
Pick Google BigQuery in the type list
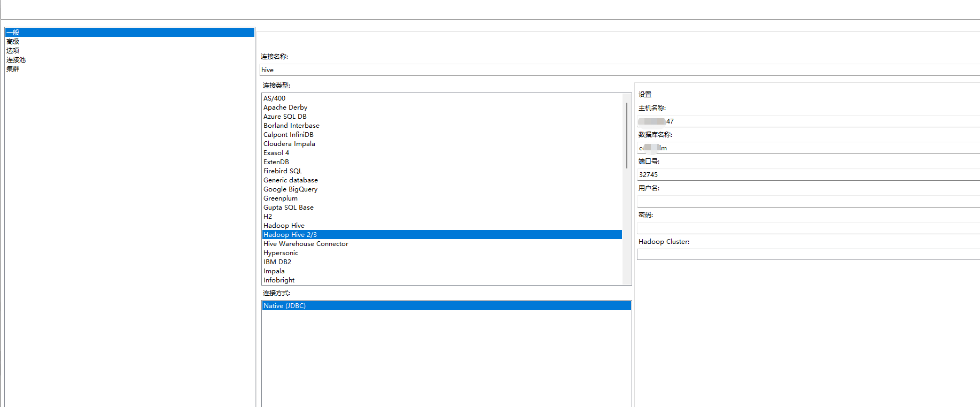coord(290,189)
